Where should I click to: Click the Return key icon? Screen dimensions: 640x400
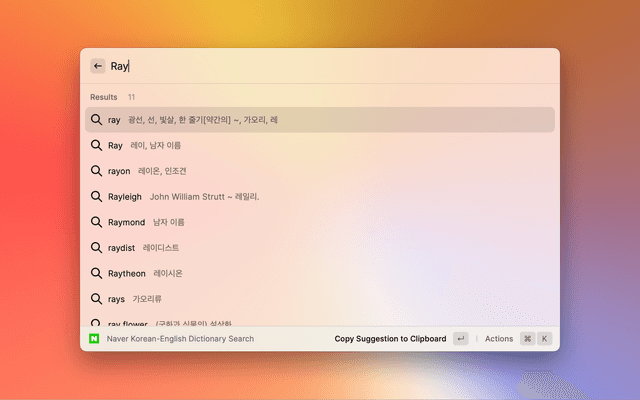[x=460, y=339]
